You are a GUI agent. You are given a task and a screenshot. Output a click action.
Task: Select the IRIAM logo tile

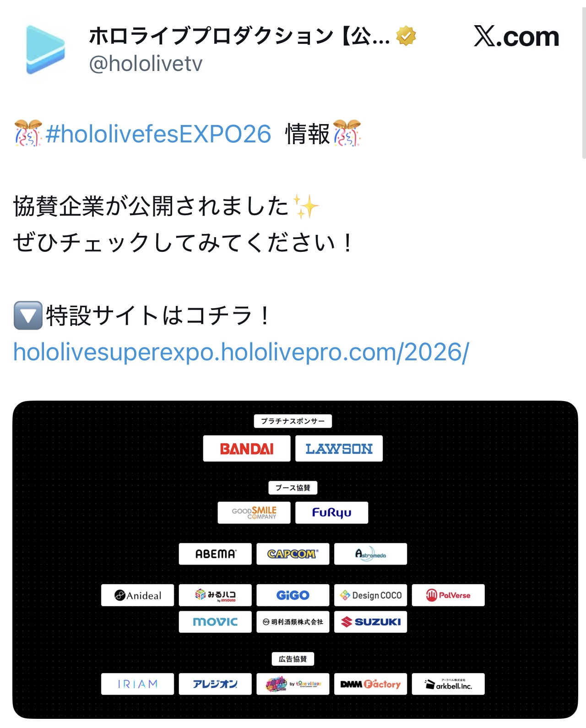[137, 684]
